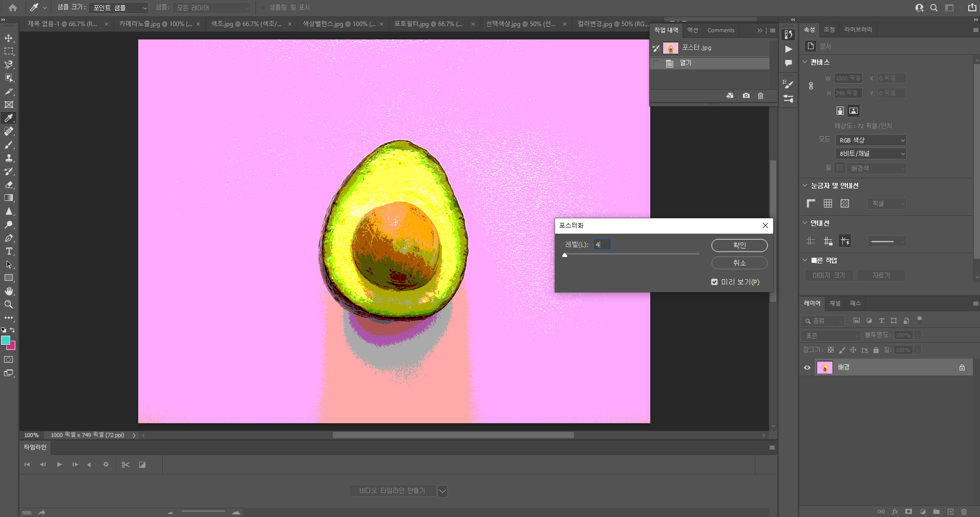The width and height of the screenshot is (980, 517).
Task: Toggle grid icon in Properties panel
Action: 828,203
